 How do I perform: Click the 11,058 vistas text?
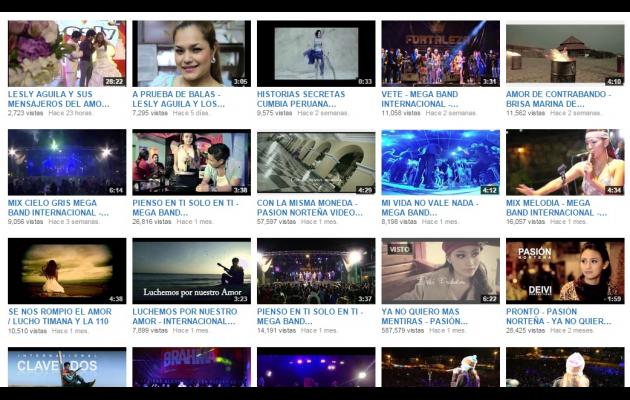click(401, 113)
